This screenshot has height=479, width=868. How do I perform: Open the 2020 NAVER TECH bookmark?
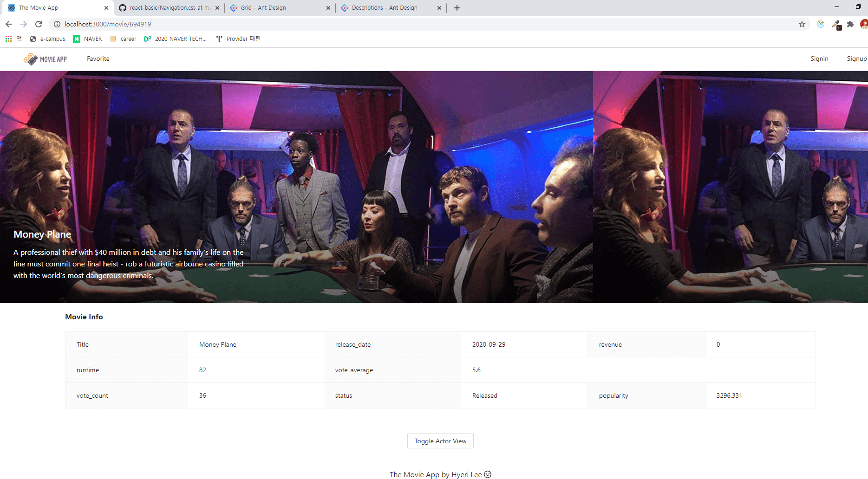(x=176, y=39)
